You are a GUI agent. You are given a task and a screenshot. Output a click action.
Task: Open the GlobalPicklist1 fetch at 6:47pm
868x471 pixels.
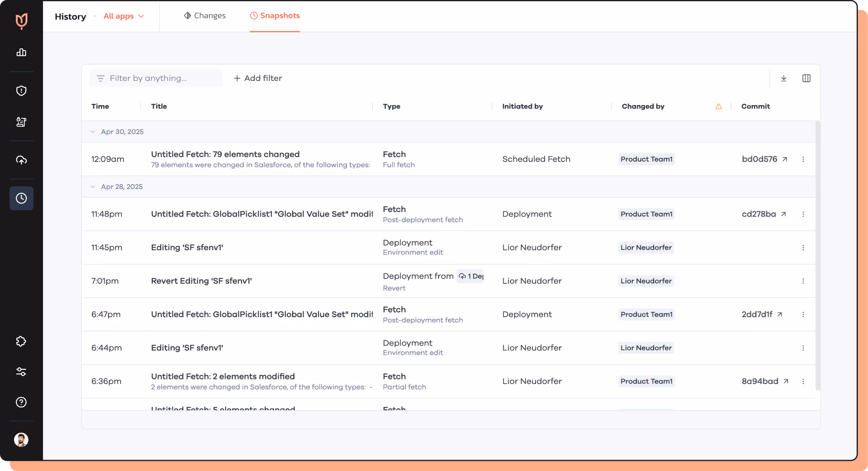(x=262, y=314)
